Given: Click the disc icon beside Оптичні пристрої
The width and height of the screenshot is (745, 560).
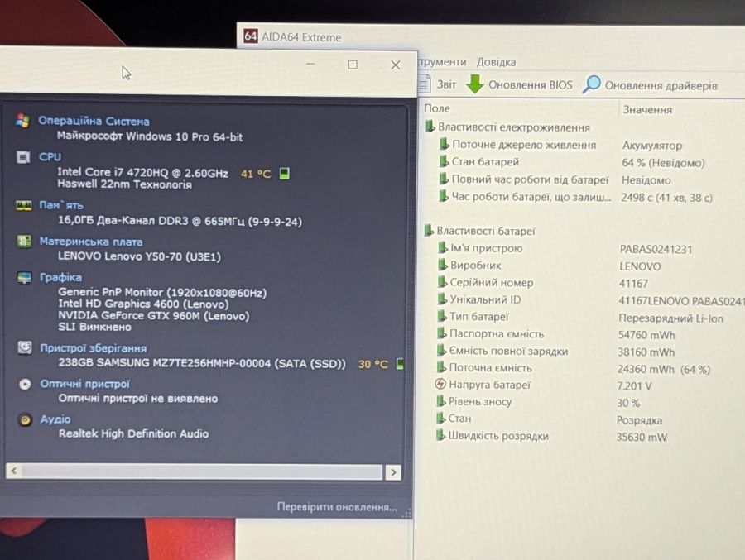Looking at the screenshot, I should 25,384.
